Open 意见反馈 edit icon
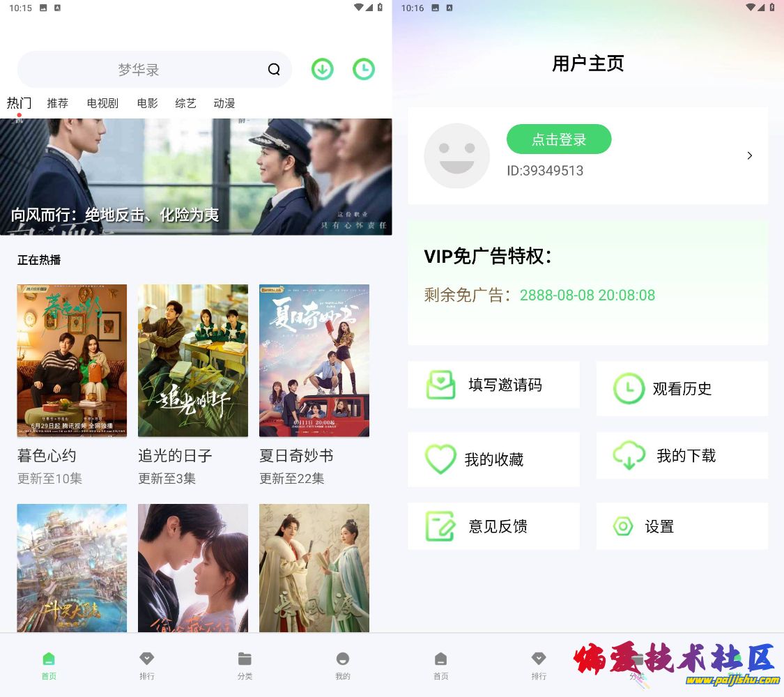Screen dimensions: 784x697 click(x=440, y=526)
